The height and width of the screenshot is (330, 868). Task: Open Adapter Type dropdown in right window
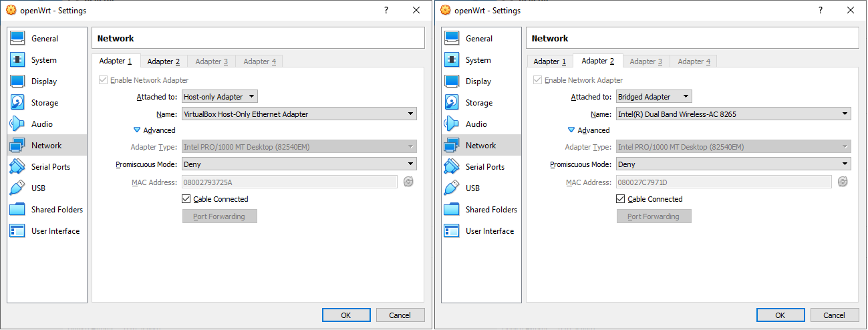click(734, 147)
